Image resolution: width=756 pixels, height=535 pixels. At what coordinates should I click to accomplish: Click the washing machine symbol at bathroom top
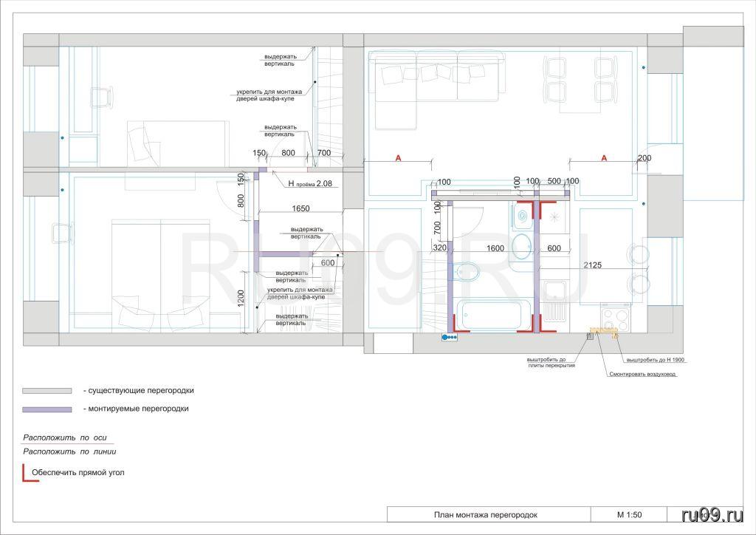click(523, 217)
